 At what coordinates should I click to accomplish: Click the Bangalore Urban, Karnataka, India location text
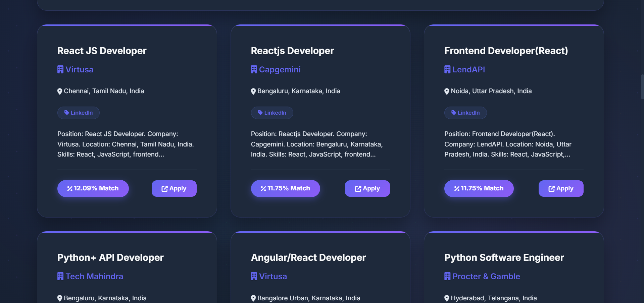click(309, 298)
